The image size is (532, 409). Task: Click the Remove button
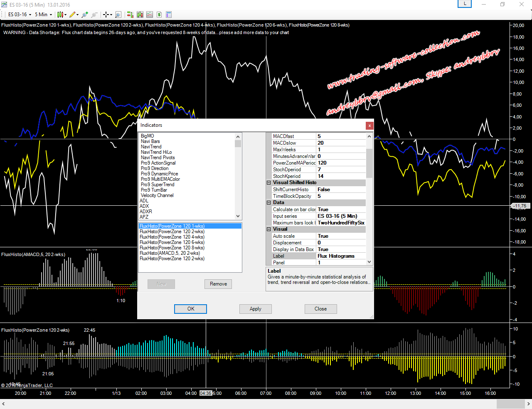(x=218, y=284)
